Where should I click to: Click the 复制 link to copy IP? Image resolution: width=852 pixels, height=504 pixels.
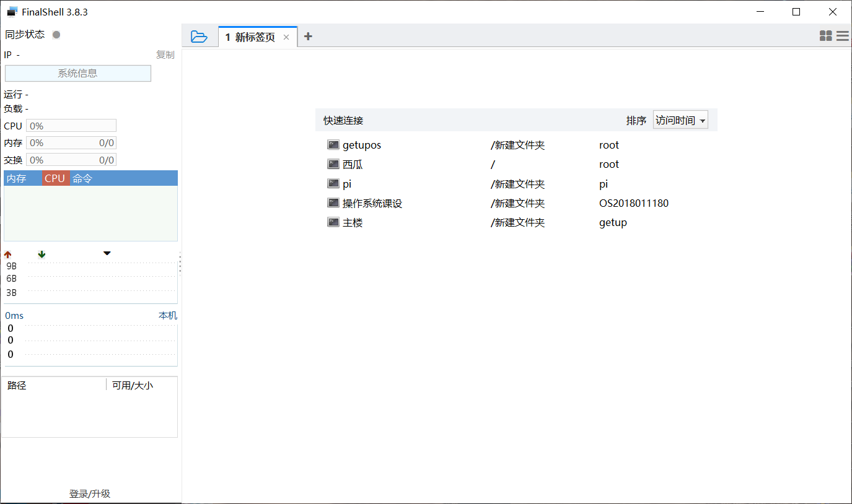click(165, 54)
